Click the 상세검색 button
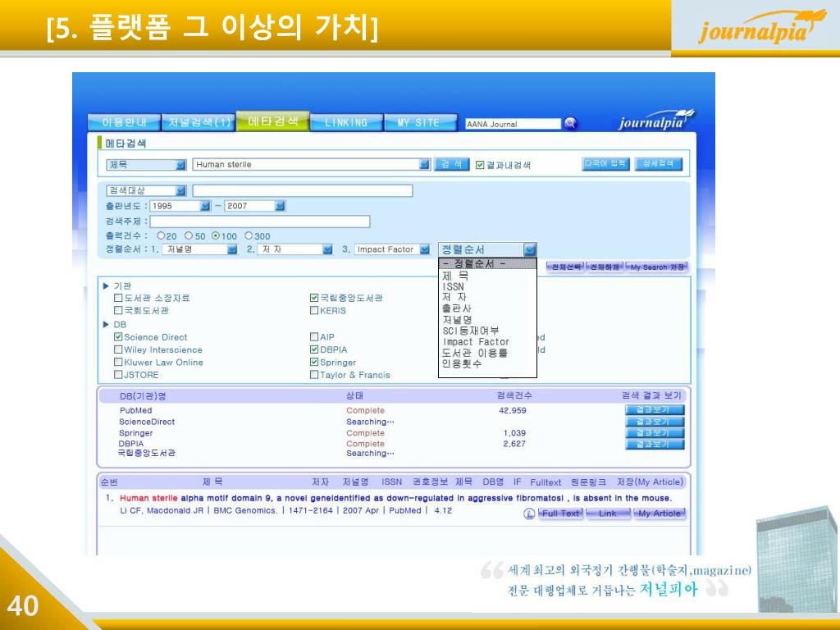 pos(659,163)
